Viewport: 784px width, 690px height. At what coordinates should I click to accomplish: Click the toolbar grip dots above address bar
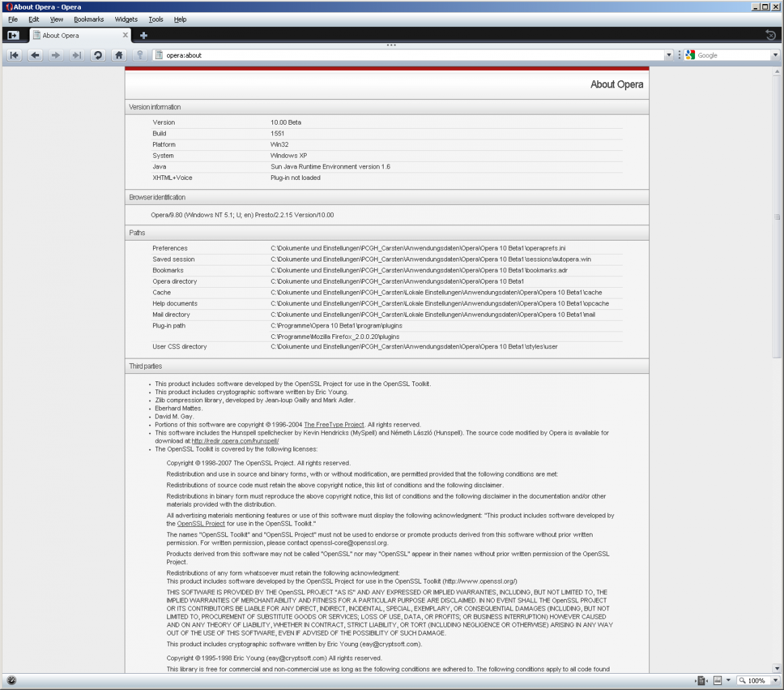tap(392, 45)
